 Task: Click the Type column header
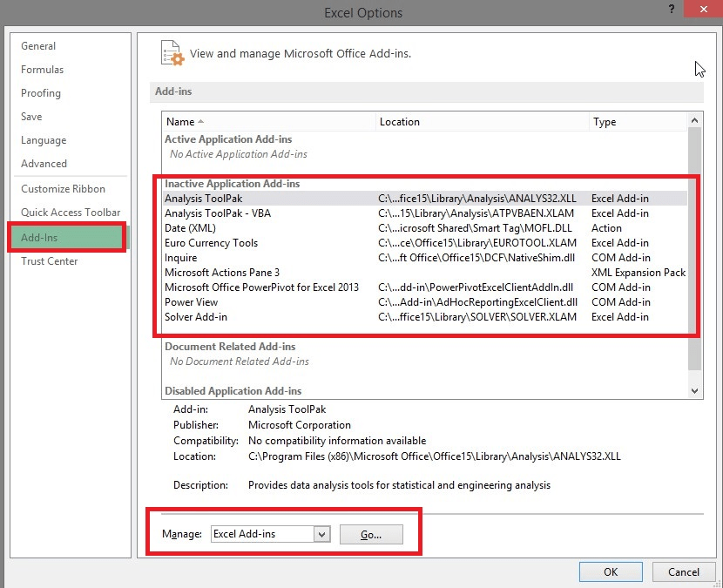pyautogui.click(x=604, y=121)
